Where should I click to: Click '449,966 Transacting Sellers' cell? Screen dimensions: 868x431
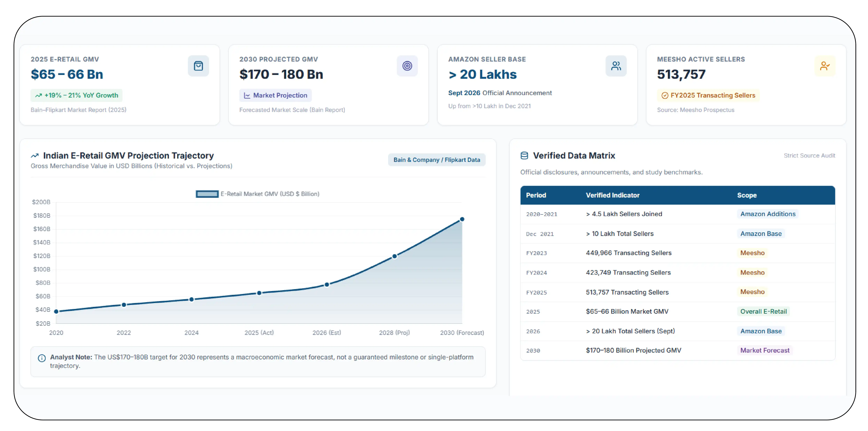[x=628, y=253]
